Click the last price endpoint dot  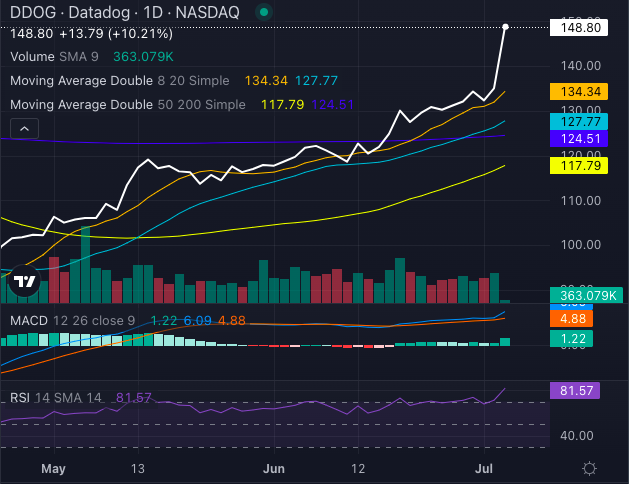pos(505,27)
